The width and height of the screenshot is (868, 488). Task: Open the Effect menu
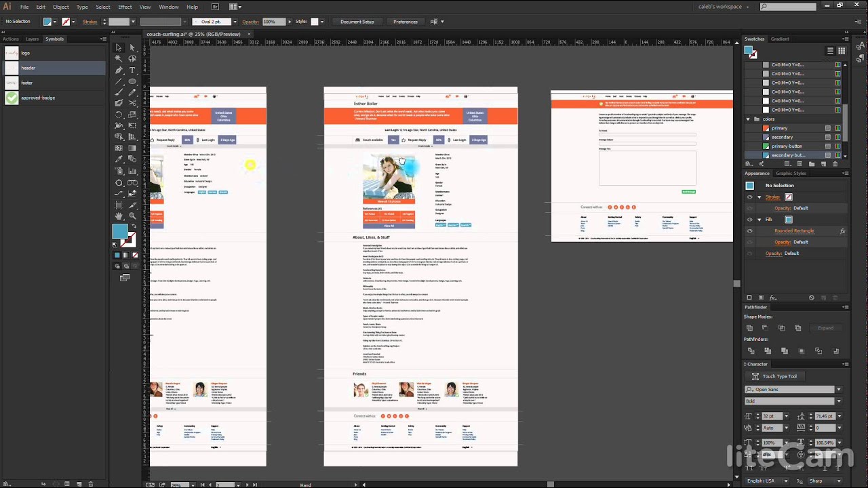(125, 7)
